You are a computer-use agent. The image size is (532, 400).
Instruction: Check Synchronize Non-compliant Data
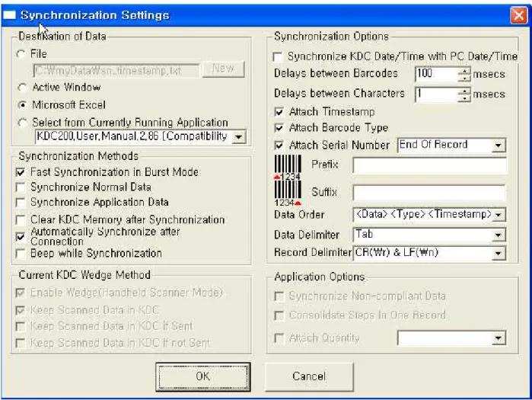[279, 296]
